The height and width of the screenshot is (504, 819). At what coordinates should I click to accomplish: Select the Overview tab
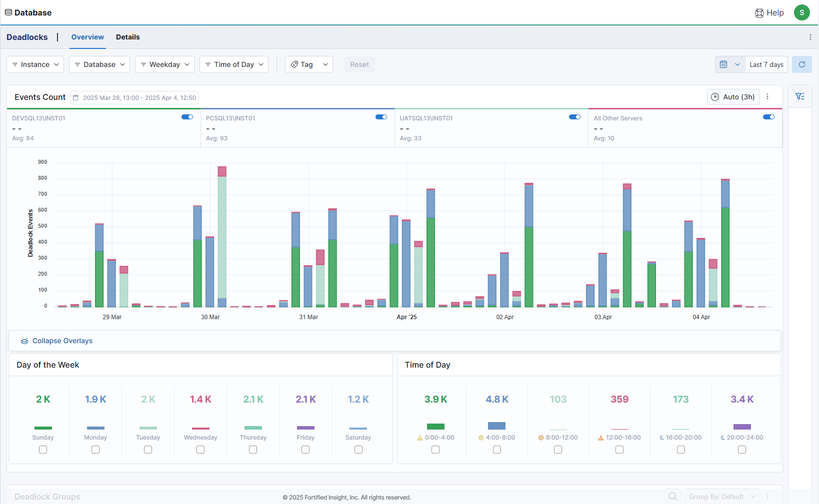tap(87, 37)
